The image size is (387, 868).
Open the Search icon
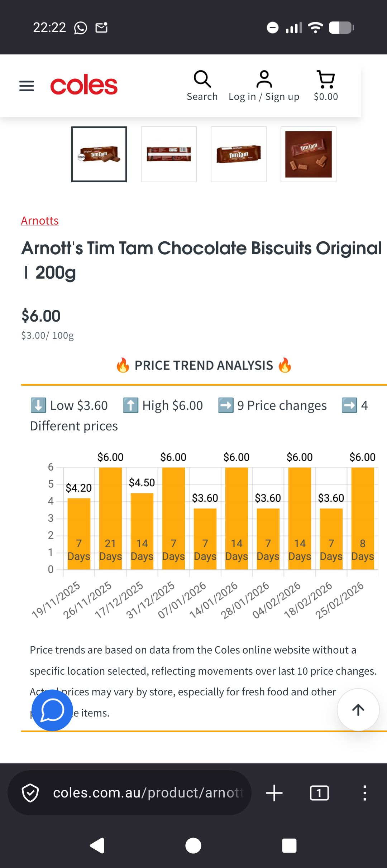pos(202,86)
